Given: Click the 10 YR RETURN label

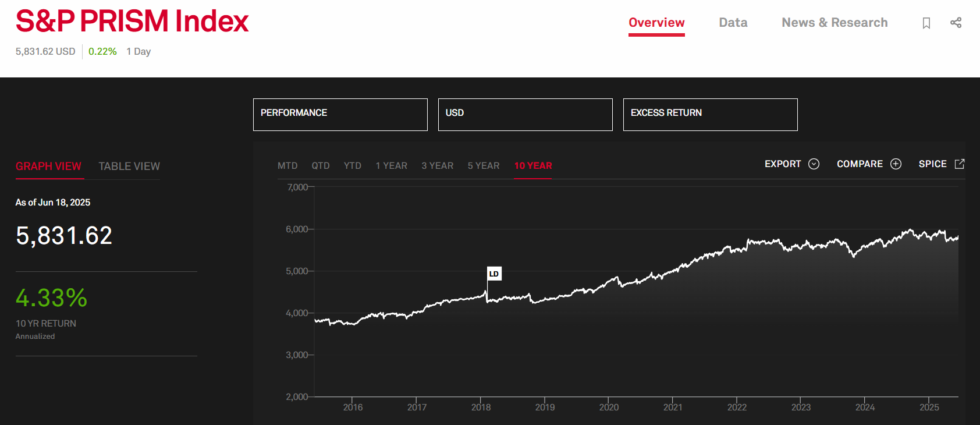Looking at the screenshot, I should pos(46,324).
